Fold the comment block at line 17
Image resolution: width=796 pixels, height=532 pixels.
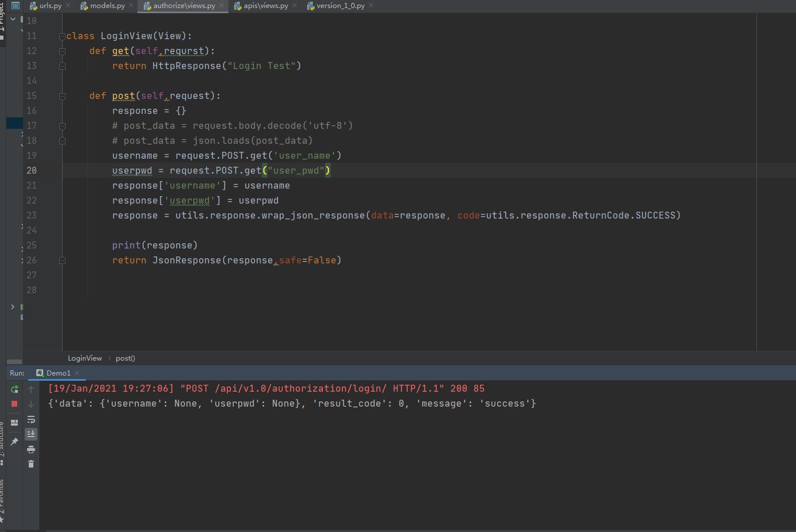pos(62,126)
